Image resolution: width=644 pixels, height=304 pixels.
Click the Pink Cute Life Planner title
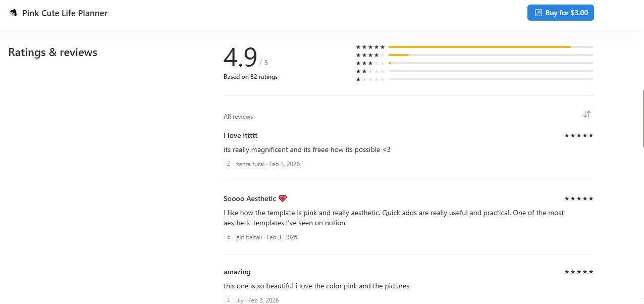[x=65, y=13]
